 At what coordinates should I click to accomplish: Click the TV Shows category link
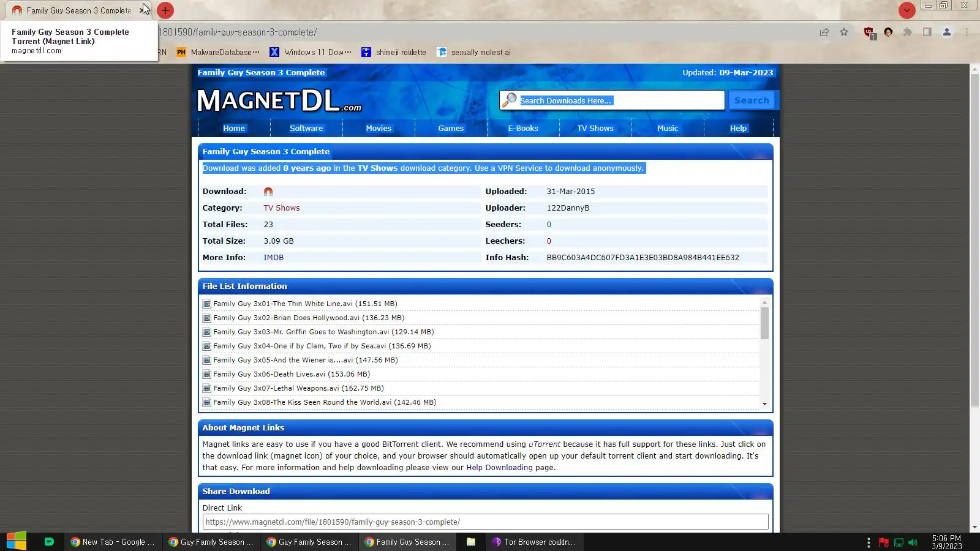[x=282, y=208]
